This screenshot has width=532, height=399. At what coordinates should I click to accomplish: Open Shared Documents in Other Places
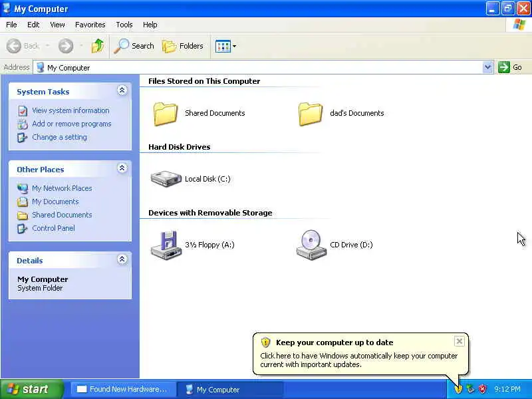click(x=62, y=215)
